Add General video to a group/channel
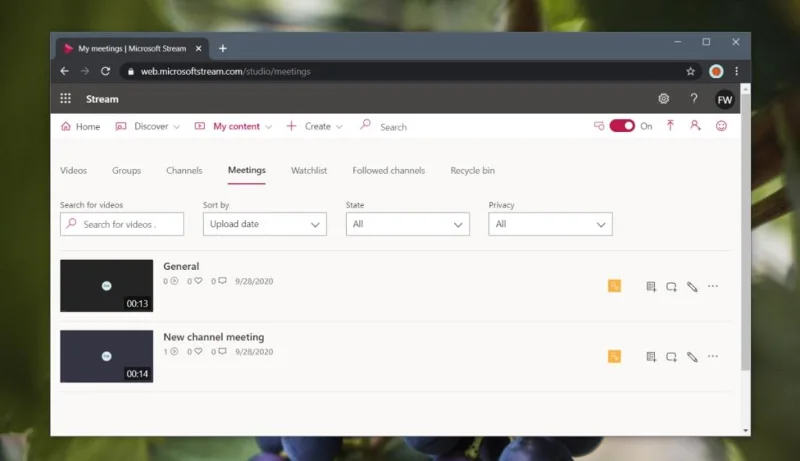Screen dimensions: 800x461 651,287
